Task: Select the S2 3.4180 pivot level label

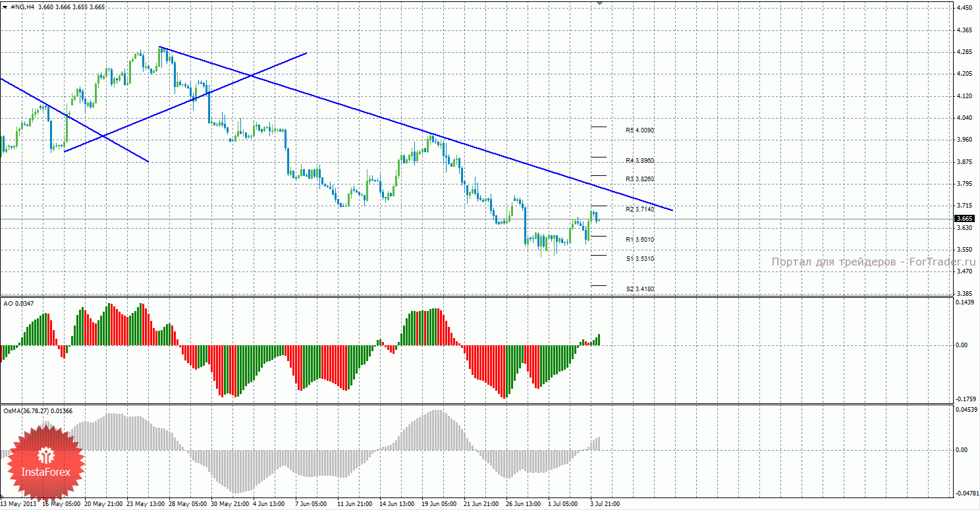Action: (640, 289)
